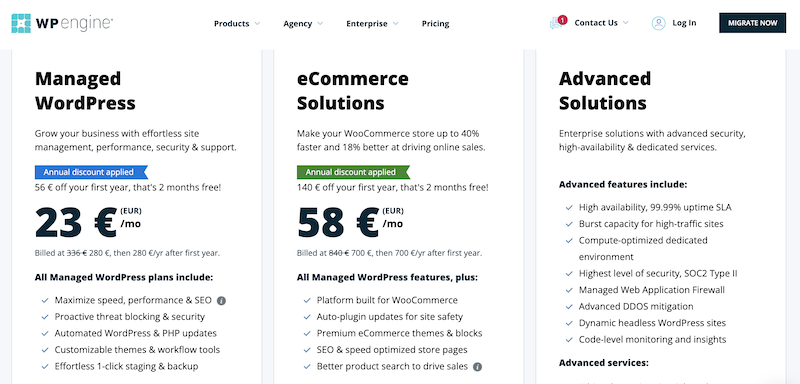Click checkmark icon next to Proactive threat blocking
The image size is (800, 384).
[45, 317]
